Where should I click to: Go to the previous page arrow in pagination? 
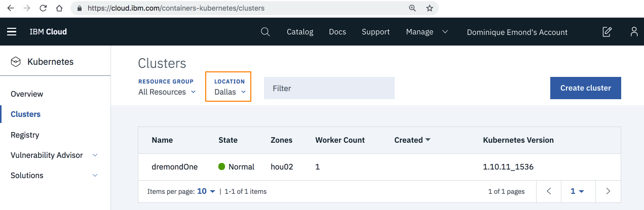(549, 191)
